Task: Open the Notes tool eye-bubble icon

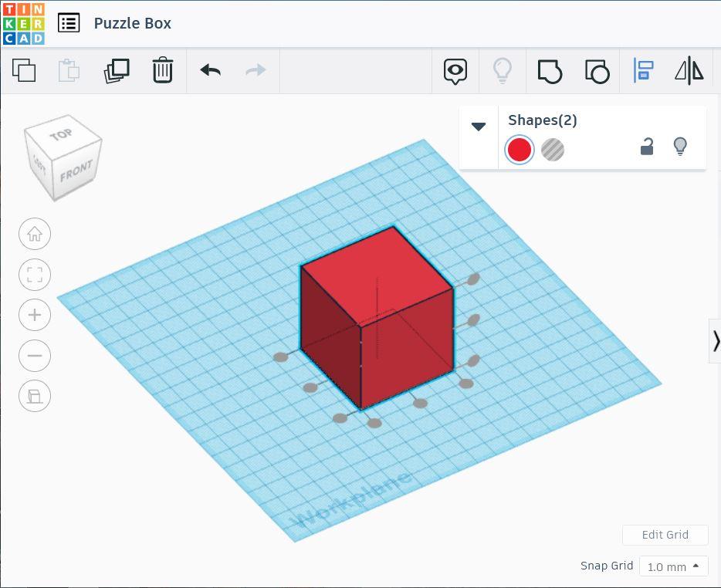Action: tap(455, 71)
